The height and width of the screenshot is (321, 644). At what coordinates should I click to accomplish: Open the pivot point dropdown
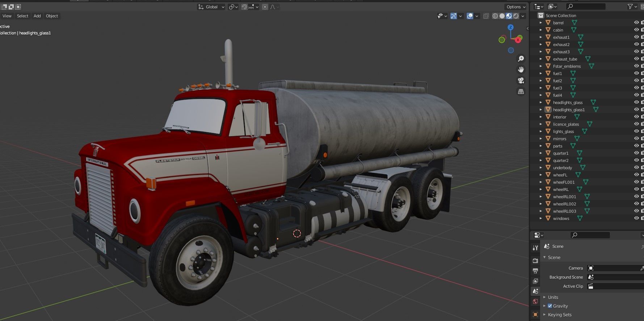click(233, 7)
